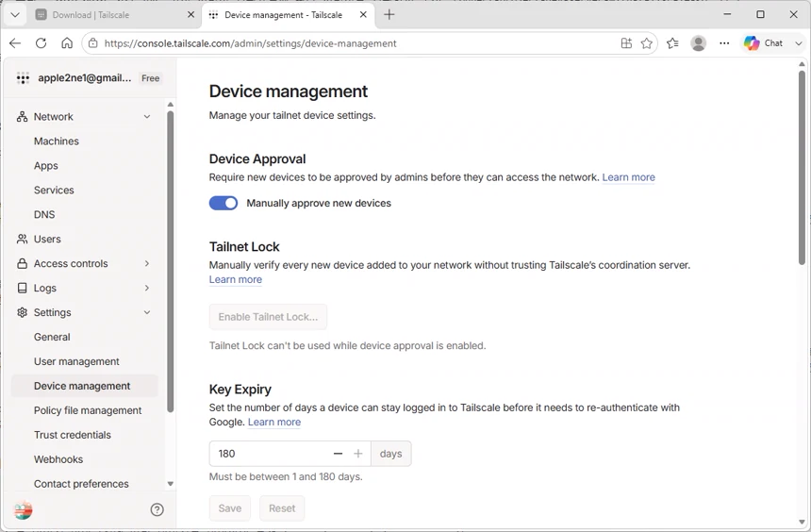Open Copilot Chat
The height and width of the screenshot is (532, 811).
[x=764, y=43]
